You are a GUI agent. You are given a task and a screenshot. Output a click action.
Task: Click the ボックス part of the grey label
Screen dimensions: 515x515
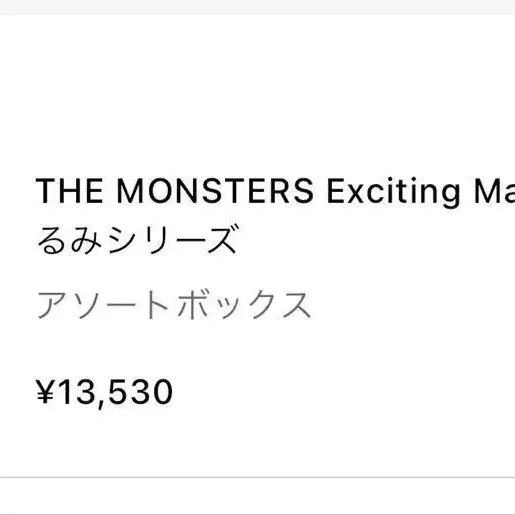coord(244,305)
